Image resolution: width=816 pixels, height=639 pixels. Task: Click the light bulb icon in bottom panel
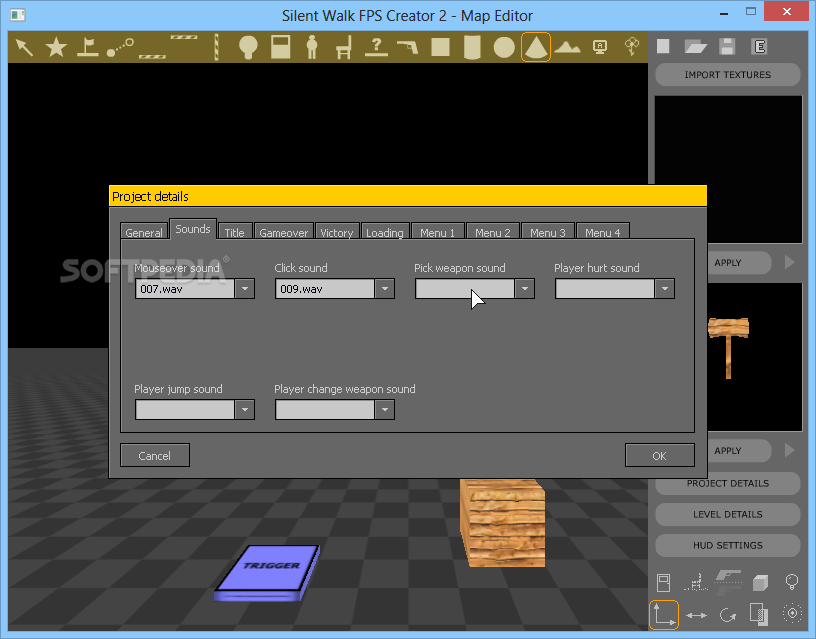click(x=792, y=582)
